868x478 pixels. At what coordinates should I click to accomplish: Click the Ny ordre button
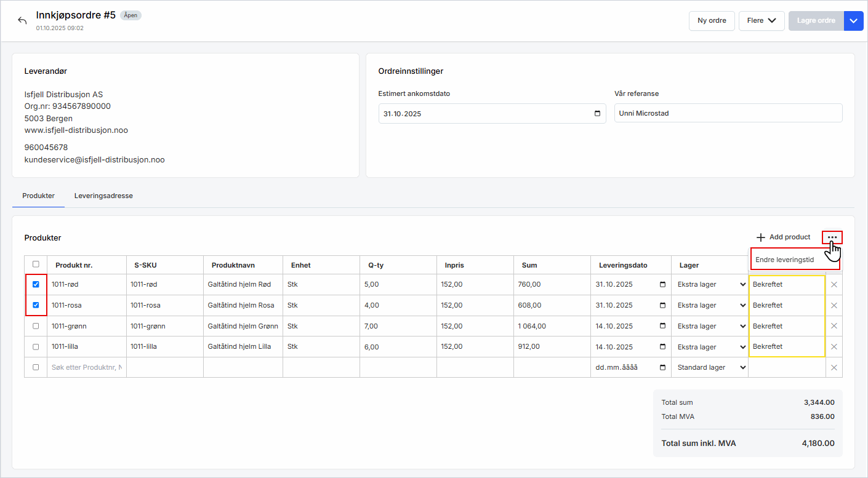712,20
